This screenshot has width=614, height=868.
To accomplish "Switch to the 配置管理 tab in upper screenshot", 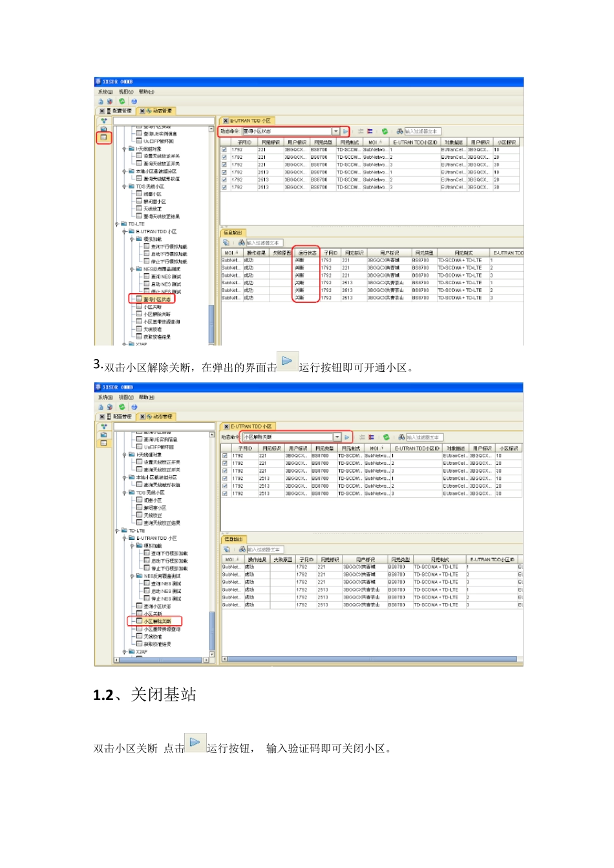I will tap(117, 111).
